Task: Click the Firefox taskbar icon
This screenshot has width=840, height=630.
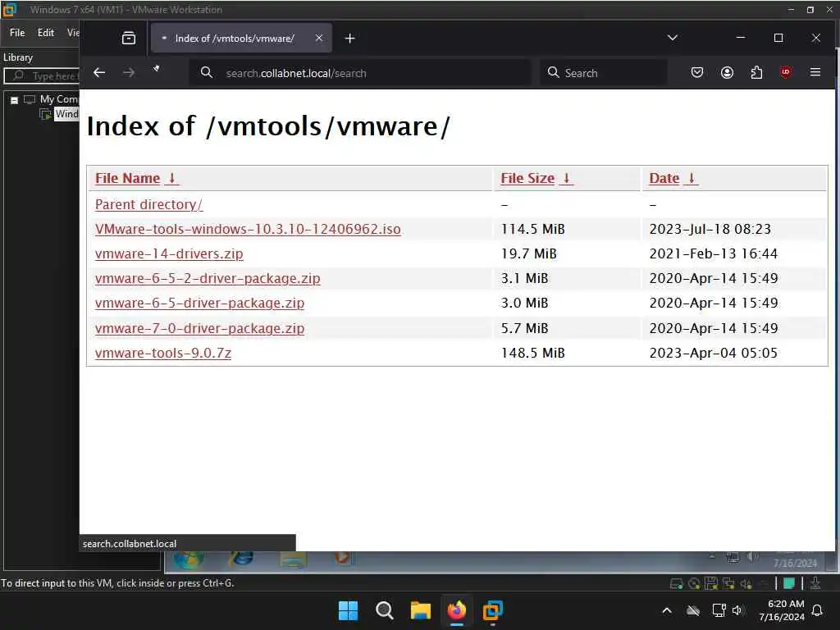Action: (456, 610)
